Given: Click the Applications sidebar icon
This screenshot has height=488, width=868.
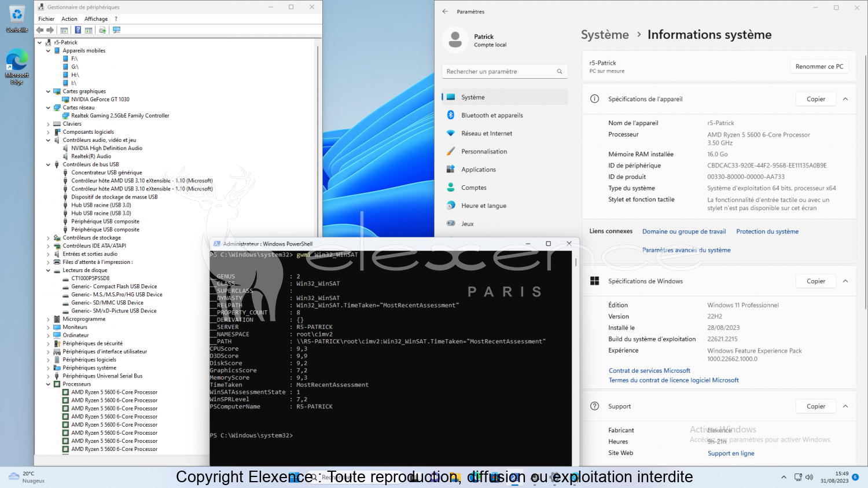Looking at the screenshot, I should pyautogui.click(x=451, y=170).
